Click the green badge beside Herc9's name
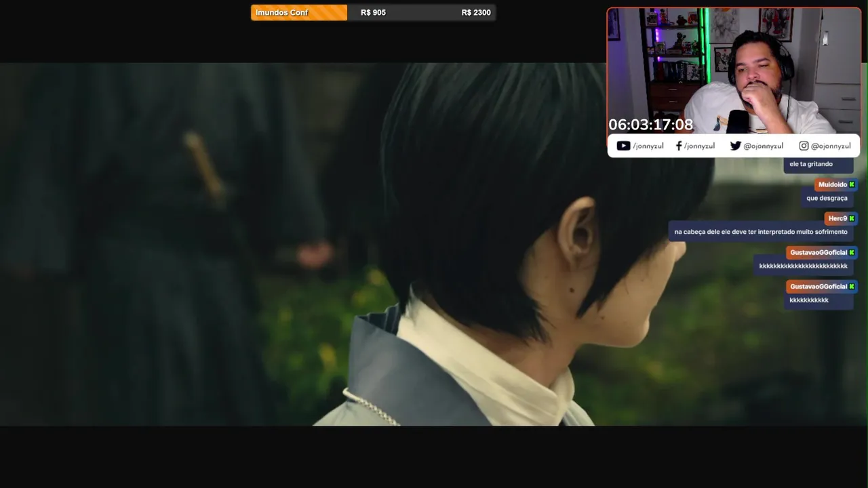This screenshot has width=868, height=488. [852, 218]
